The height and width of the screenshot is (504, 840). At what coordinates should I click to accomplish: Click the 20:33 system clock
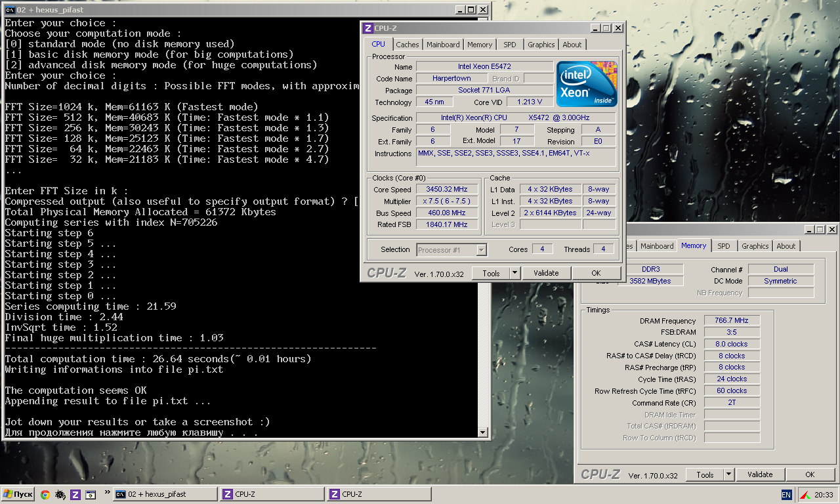(x=824, y=494)
